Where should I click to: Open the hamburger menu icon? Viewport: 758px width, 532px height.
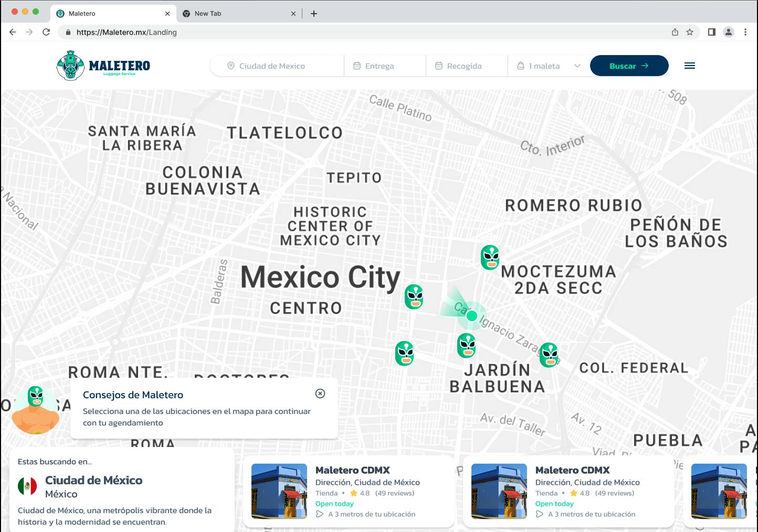tap(690, 66)
